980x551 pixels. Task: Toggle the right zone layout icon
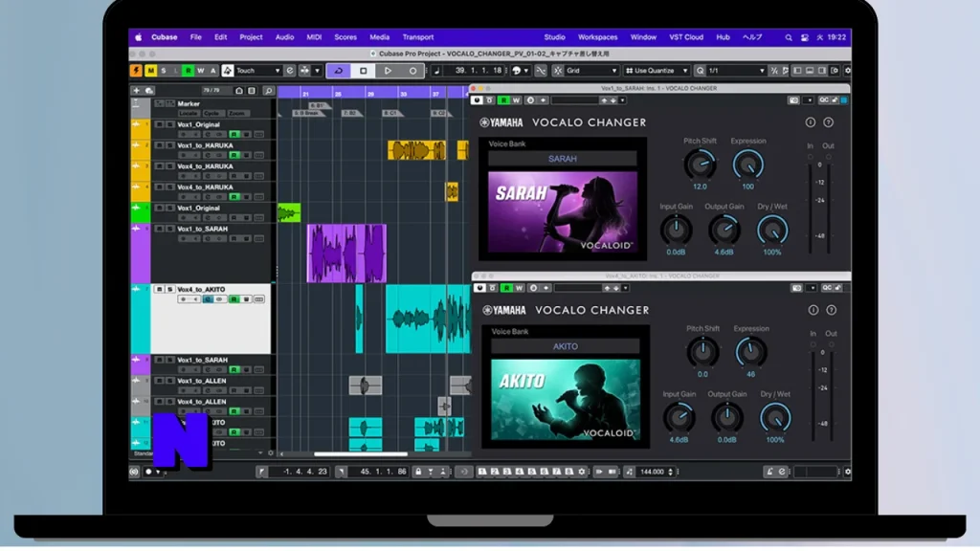822,71
